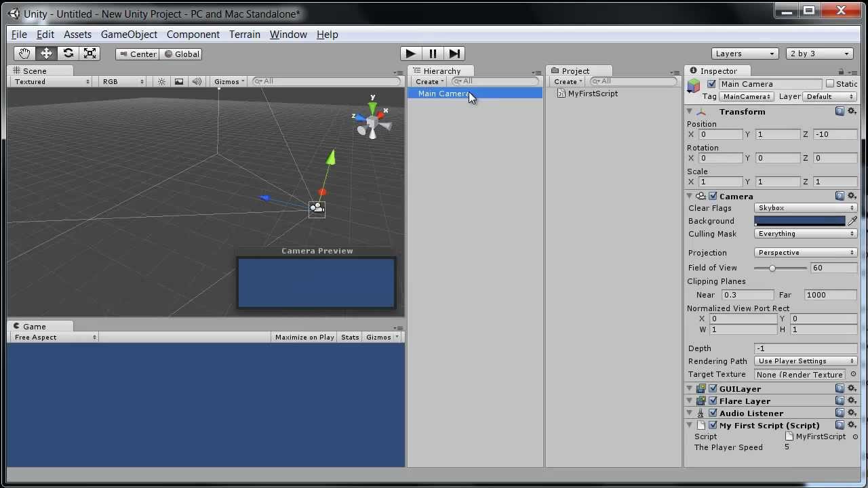The width and height of the screenshot is (868, 488).
Task: Open the Gizmos dropdown in Scene
Action: pyautogui.click(x=229, y=81)
